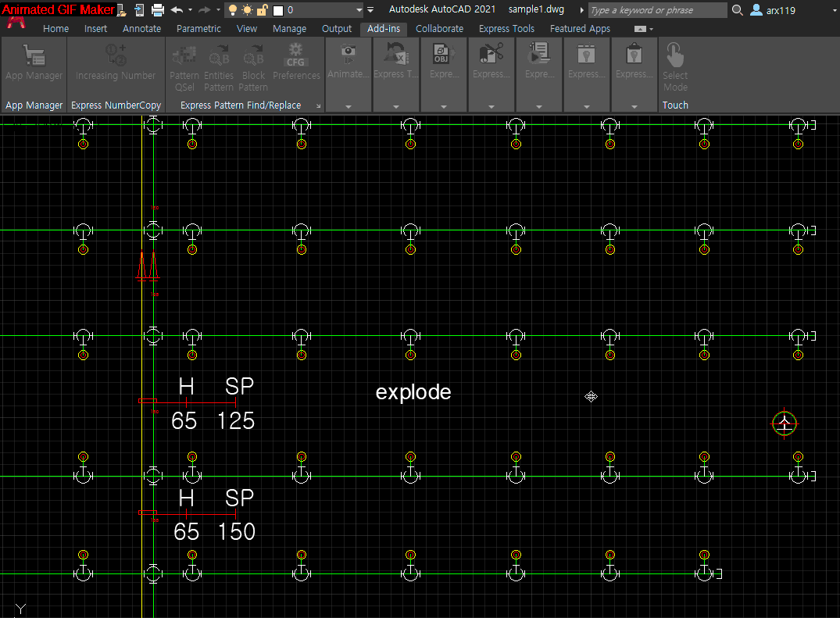
Task: Click the layer 0 white color swatch
Action: tap(277, 10)
